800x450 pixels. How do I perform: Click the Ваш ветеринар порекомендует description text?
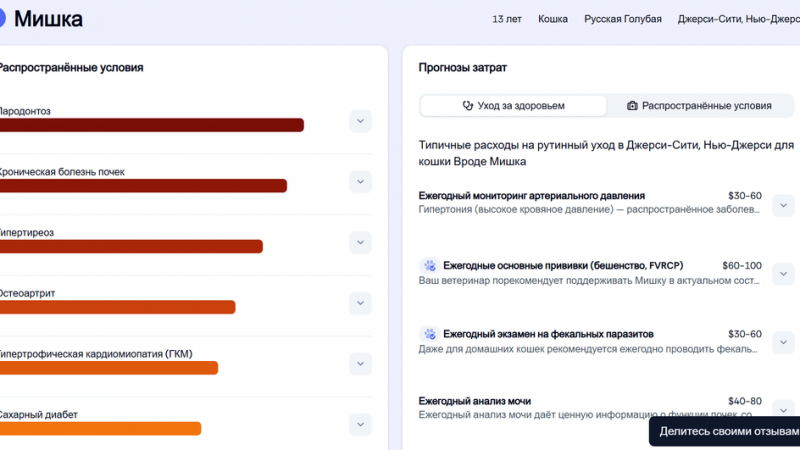click(x=589, y=281)
